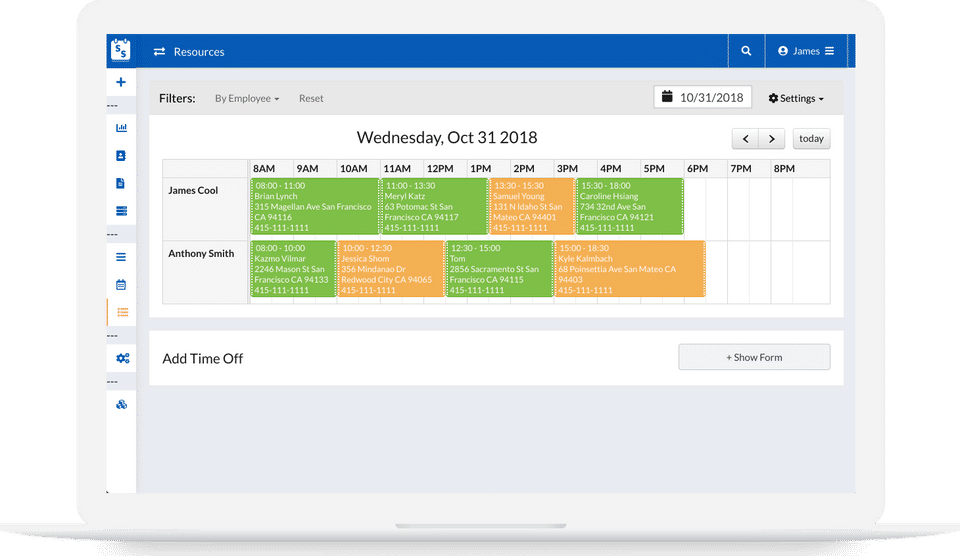Image resolution: width=960 pixels, height=556 pixels.
Task: Select the orange resource list sidebar icon
Action: (122, 312)
